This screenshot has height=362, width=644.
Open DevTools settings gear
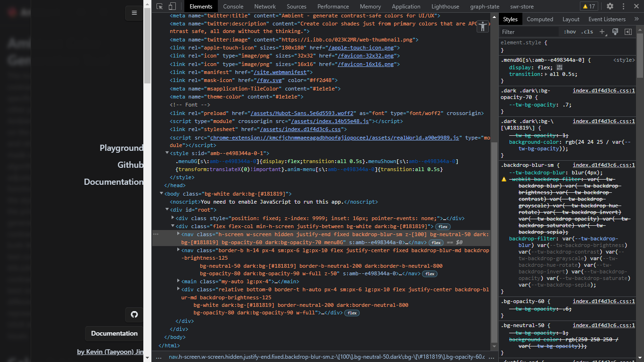click(x=610, y=6)
